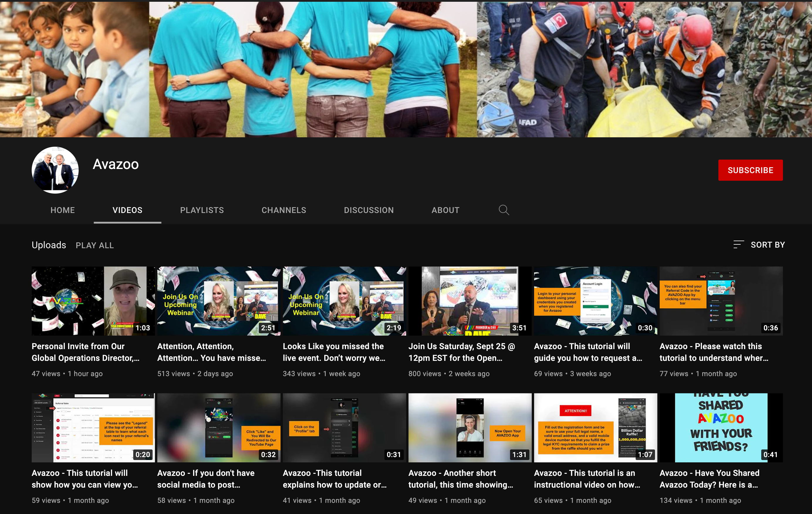Click '513 views • 2 days ago' text
The image size is (812, 514).
click(x=195, y=373)
